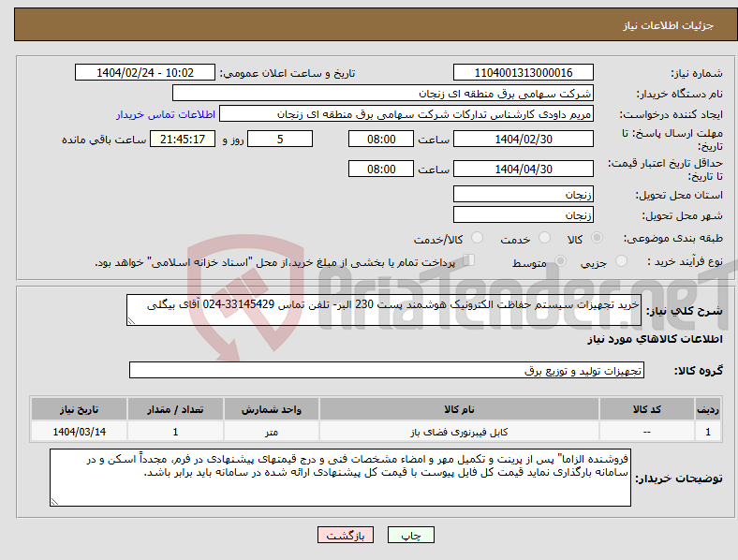Click the چاپ (print) button
Screen dimensions: 738x560
coord(411,535)
